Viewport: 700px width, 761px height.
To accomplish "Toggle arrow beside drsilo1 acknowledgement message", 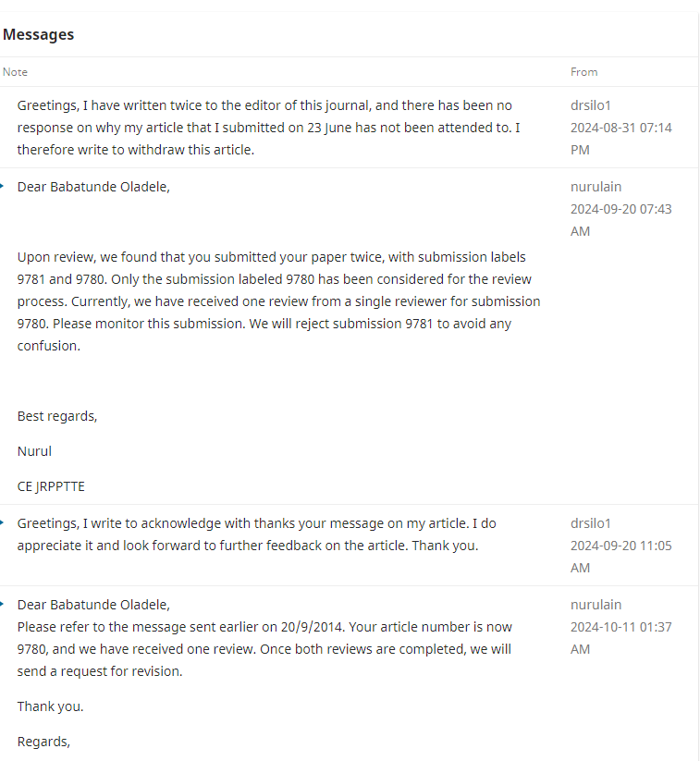I will (3, 523).
